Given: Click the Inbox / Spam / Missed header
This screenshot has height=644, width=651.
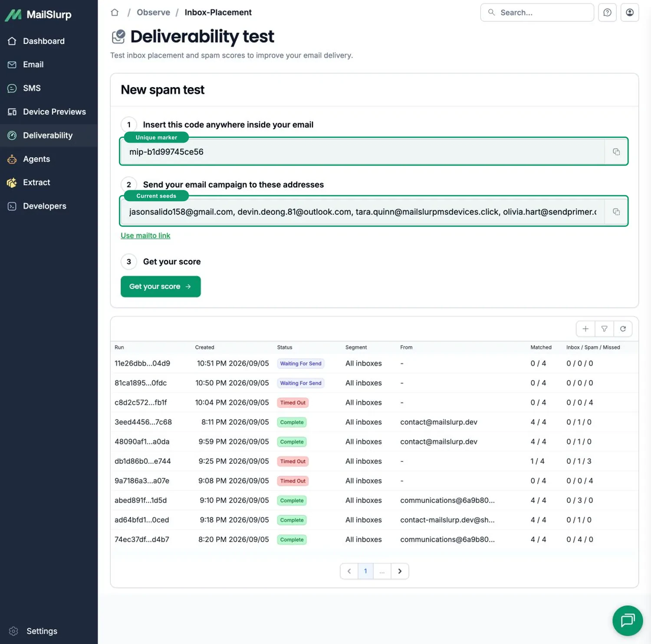Looking at the screenshot, I should (593, 347).
